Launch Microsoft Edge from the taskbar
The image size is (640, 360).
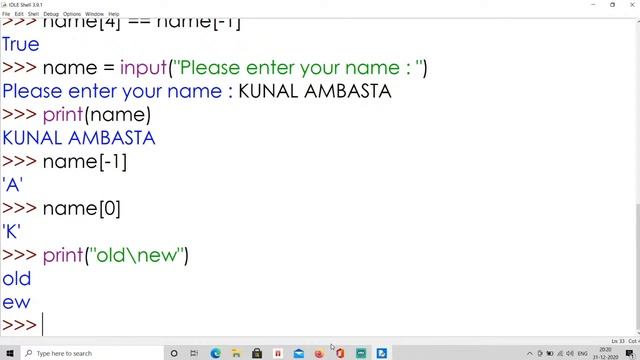tap(216, 353)
